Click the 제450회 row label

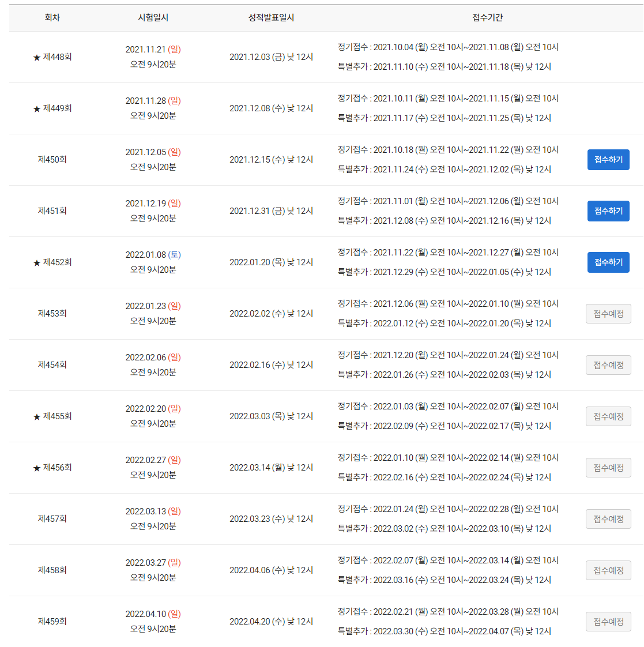52,160
